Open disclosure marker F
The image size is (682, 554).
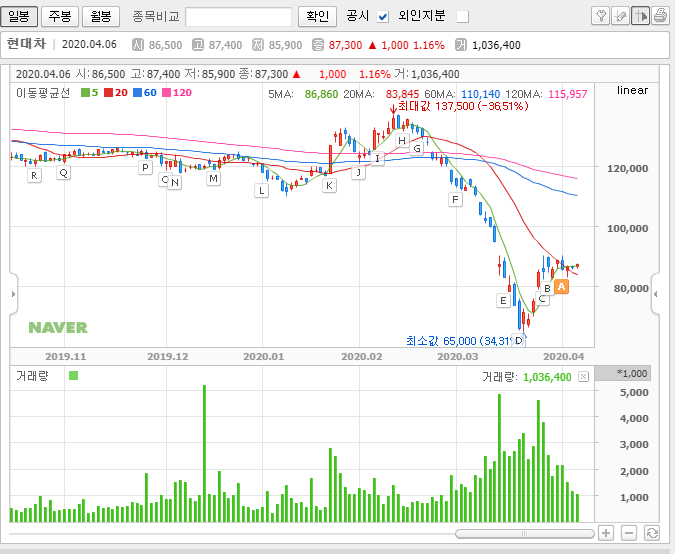pyautogui.click(x=455, y=200)
